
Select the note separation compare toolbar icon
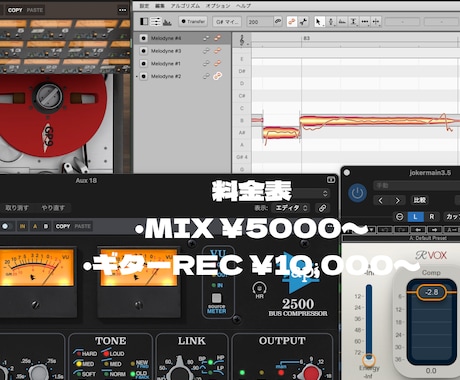[303, 22]
